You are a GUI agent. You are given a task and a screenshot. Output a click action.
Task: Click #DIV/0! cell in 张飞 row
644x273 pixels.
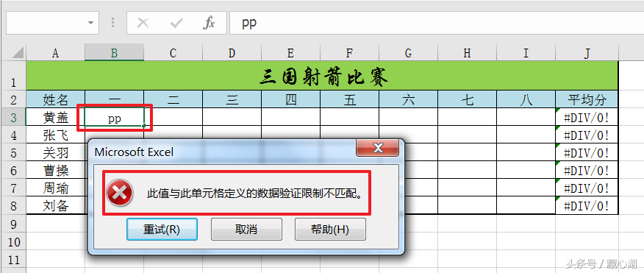click(587, 135)
